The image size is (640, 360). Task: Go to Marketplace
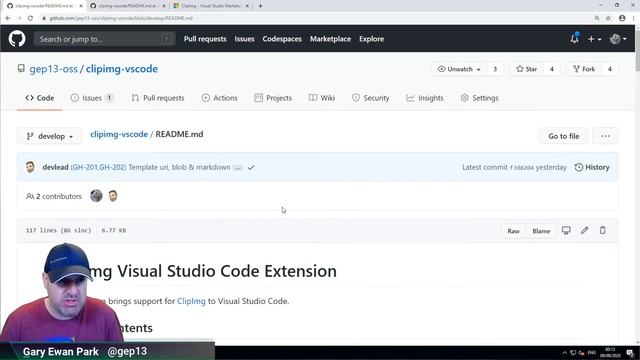(x=330, y=39)
